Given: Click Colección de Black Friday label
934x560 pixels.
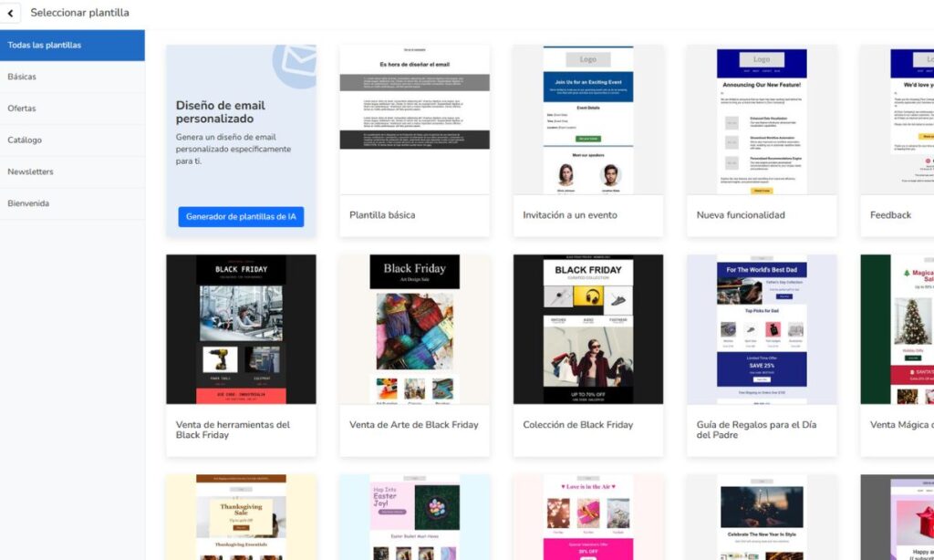Looking at the screenshot, I should [577, 425].
